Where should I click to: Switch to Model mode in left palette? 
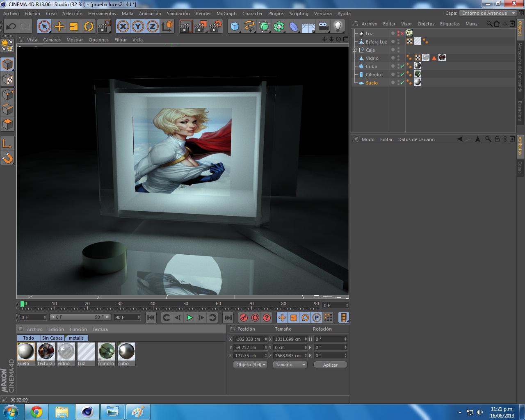[8, 64]
